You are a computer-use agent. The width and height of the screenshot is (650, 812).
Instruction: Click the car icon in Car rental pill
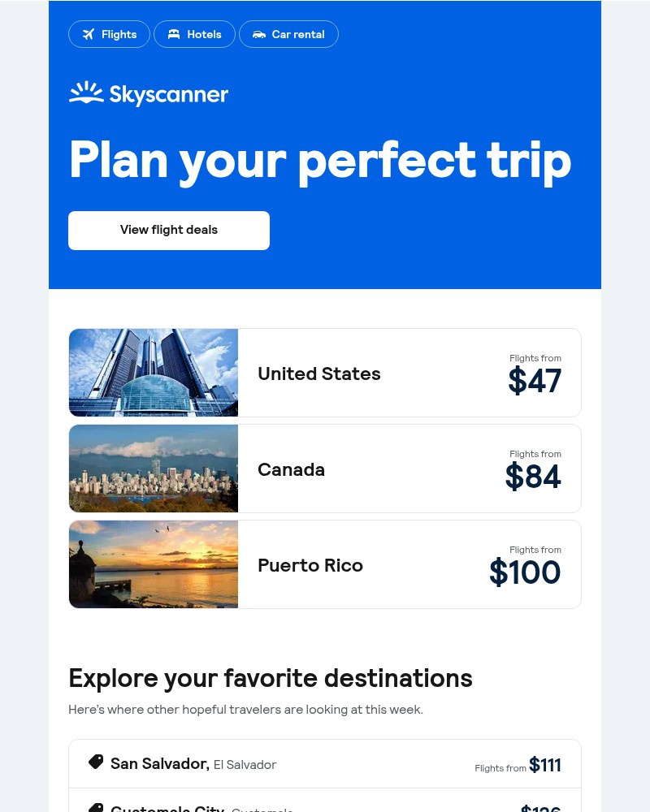tap(259, 34)
